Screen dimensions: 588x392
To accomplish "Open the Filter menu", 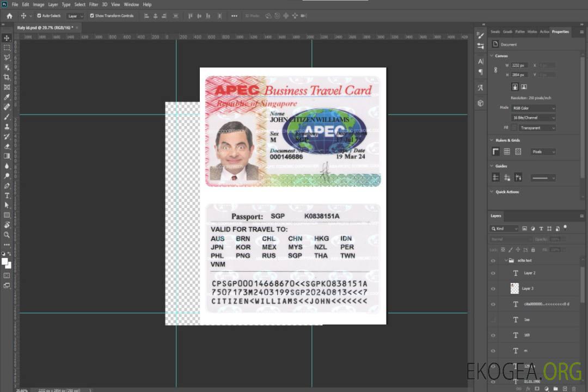I will pos(94,4).
